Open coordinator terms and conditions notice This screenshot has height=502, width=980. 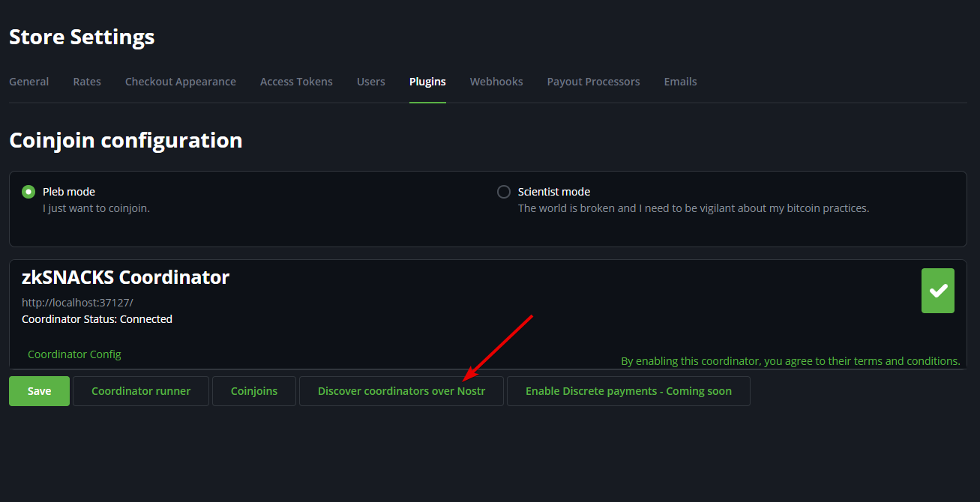tap(790, 361)
